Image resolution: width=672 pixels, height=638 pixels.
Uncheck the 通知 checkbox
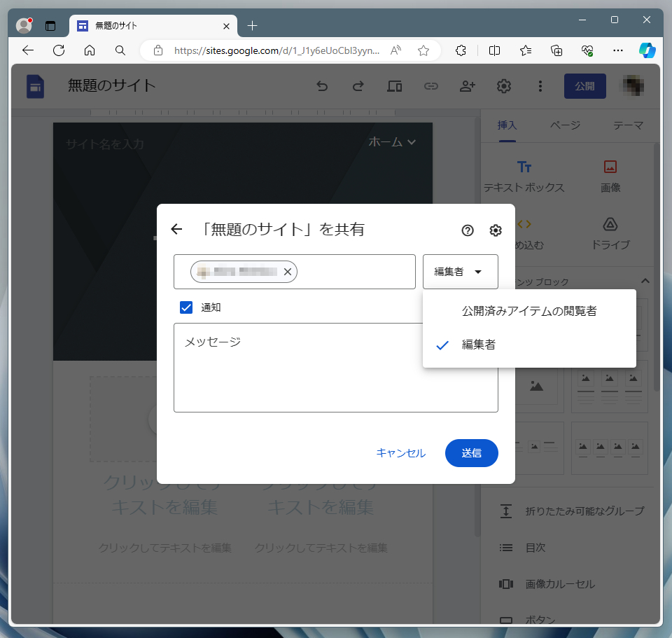pyautogui.click(x=186, y=307)
